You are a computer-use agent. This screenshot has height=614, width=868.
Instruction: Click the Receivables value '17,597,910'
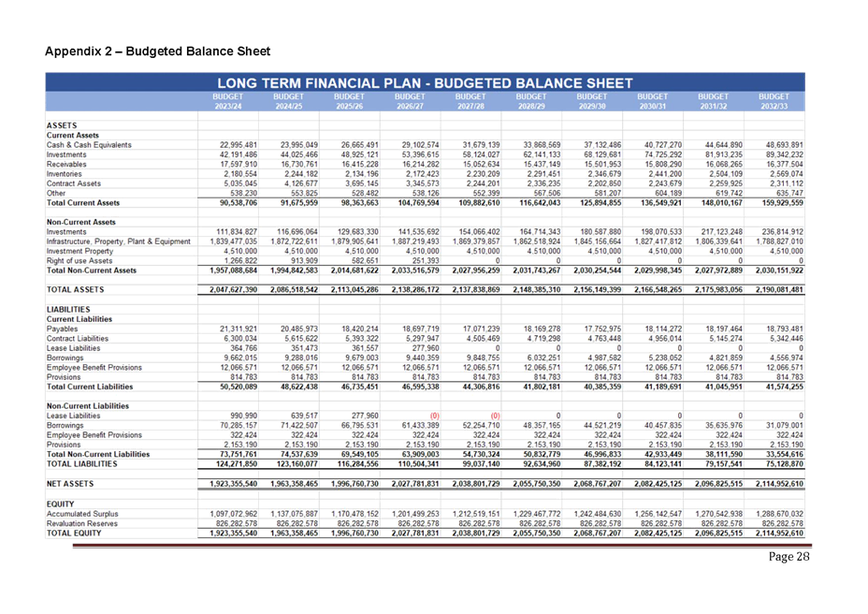[x=239, y=165]
